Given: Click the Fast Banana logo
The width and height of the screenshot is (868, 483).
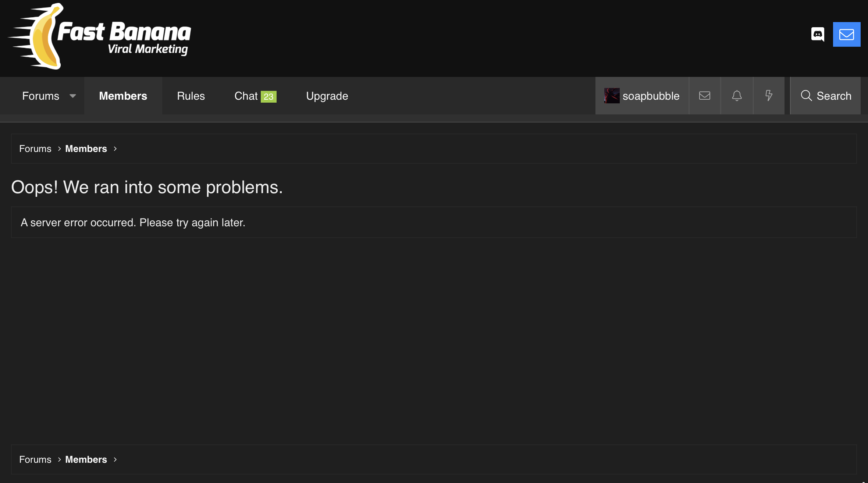Looking at the screenshot, I should coord(100,37).
